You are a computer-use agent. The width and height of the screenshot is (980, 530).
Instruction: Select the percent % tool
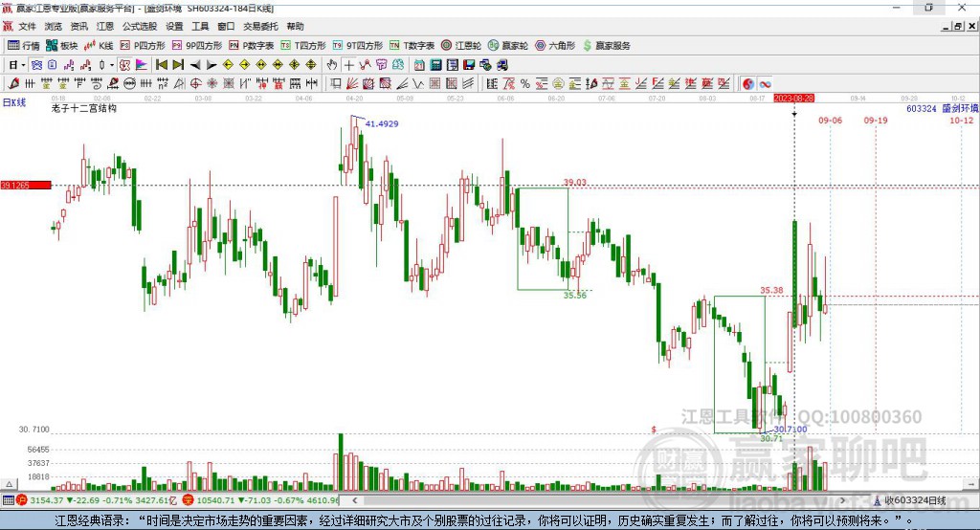[525, 84]
